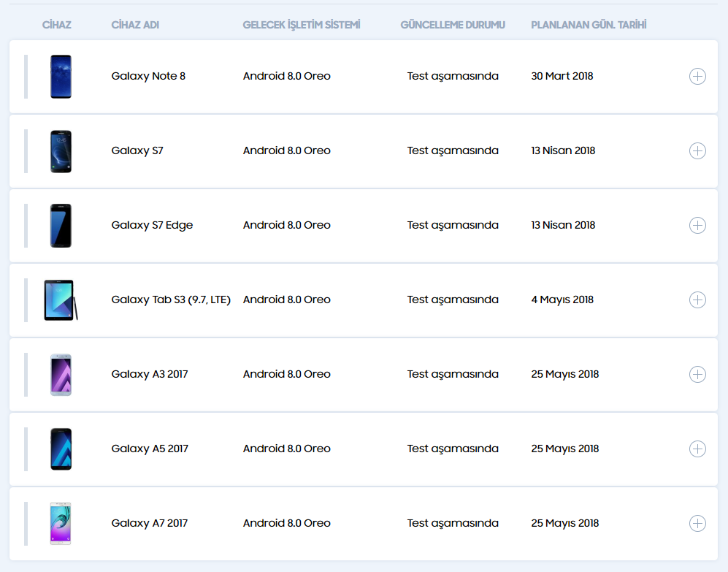Click the Galaxy Tab S3 tablet image
Viewport: 728px width, 572px height.
(61, 300)
